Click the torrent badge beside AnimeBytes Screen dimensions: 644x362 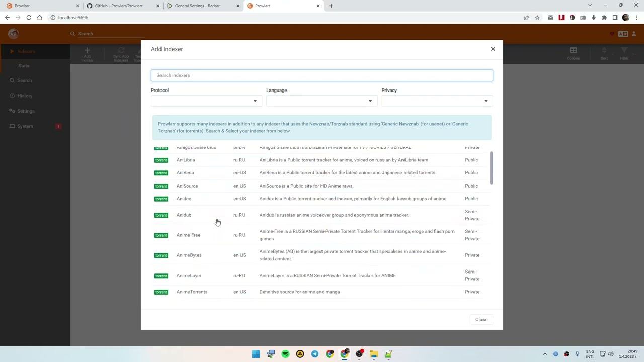click(161, 255)
